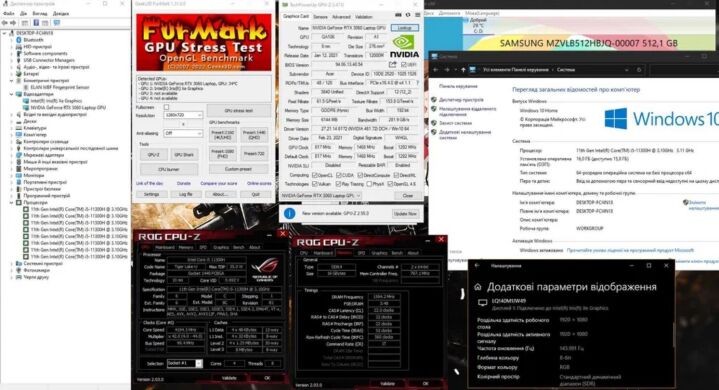Click the NVIDIA logo in GPU-Z
The height and width of the screenshot is (390, 719).
404,47
